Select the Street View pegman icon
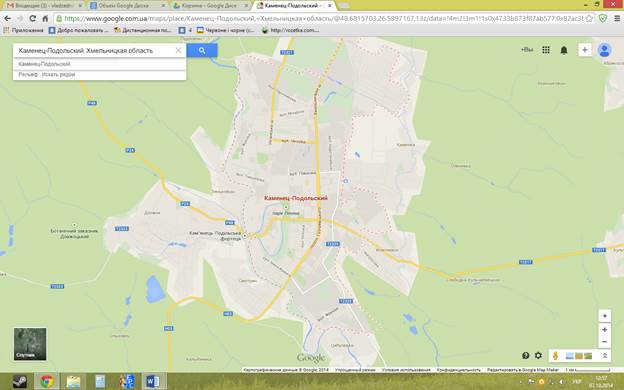The width and height of the screenshot is (624, 390). click(556, 356)
